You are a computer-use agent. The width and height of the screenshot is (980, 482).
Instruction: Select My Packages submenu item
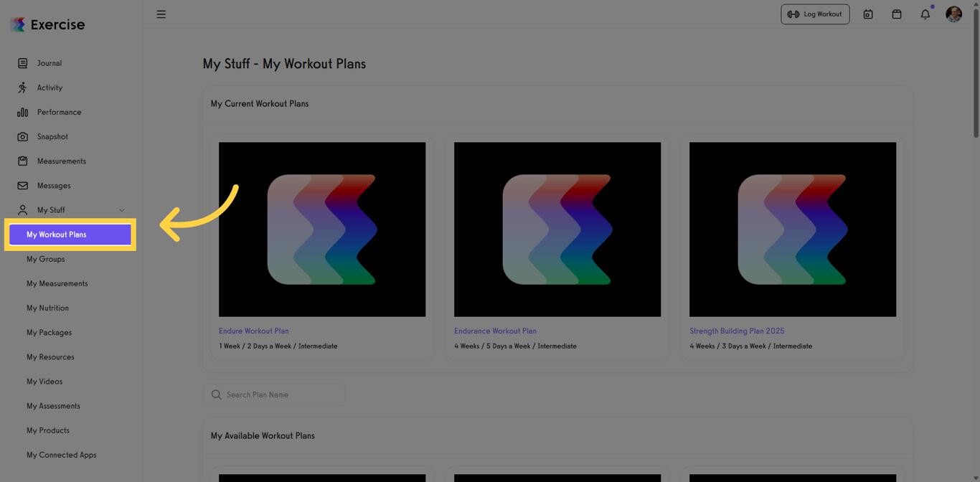coord(49,332)
